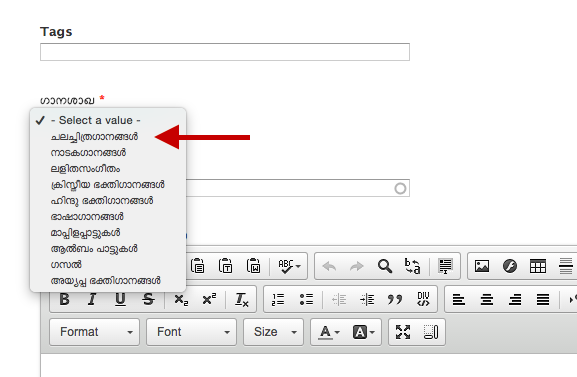The width and height of the screenshot is (577, 377).
Task: Click the Block Quote icon
Action: click(395, 299)
